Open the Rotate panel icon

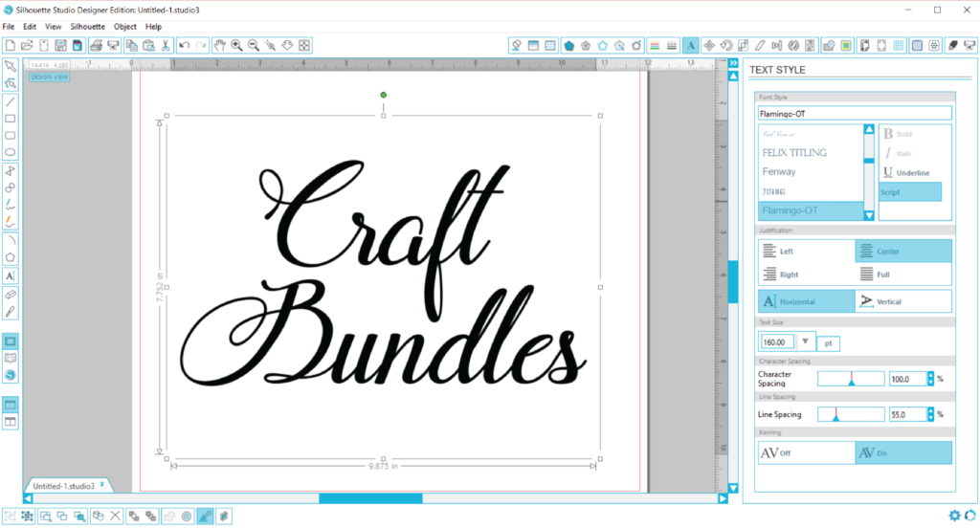(726, 46)
